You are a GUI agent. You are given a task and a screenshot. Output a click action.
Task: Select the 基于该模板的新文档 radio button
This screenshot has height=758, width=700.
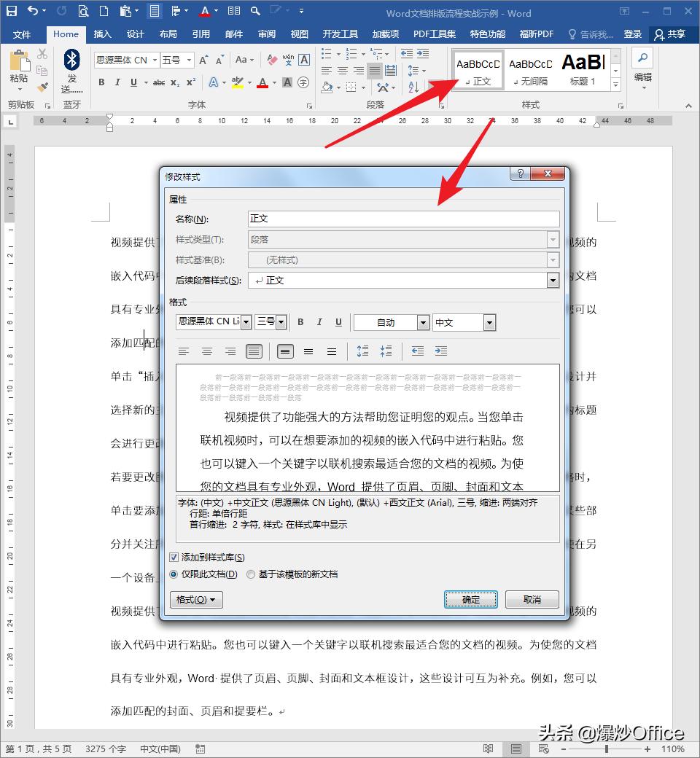250,573
